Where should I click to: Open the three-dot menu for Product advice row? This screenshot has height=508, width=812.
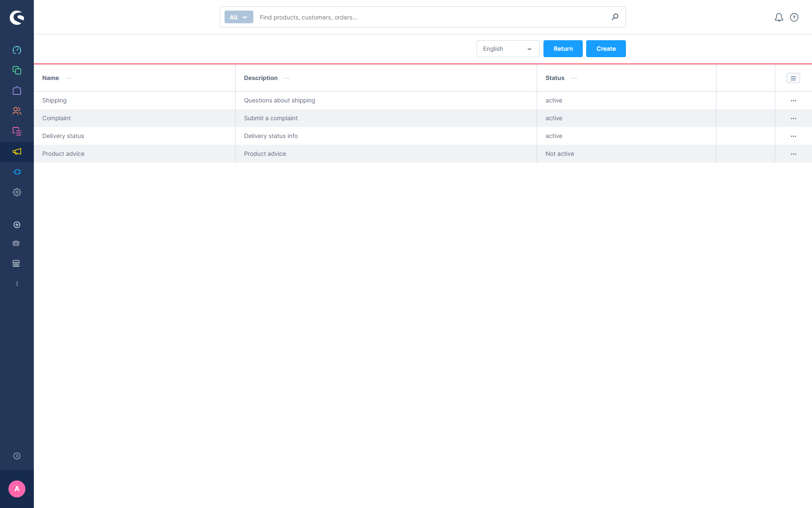(x=793, y=153)
